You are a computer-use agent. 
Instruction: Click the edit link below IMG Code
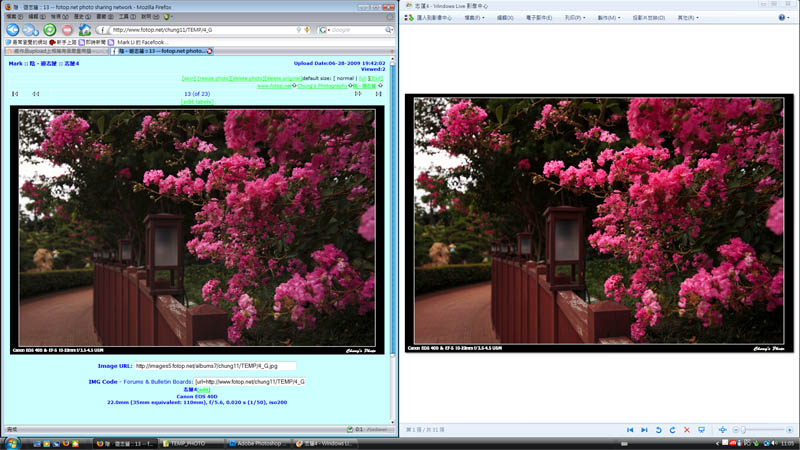pyautogui.click(x=203, y=390)
